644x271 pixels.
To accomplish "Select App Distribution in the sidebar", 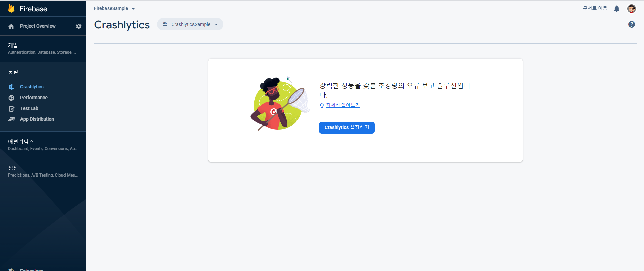I will (x=37, y=119).
